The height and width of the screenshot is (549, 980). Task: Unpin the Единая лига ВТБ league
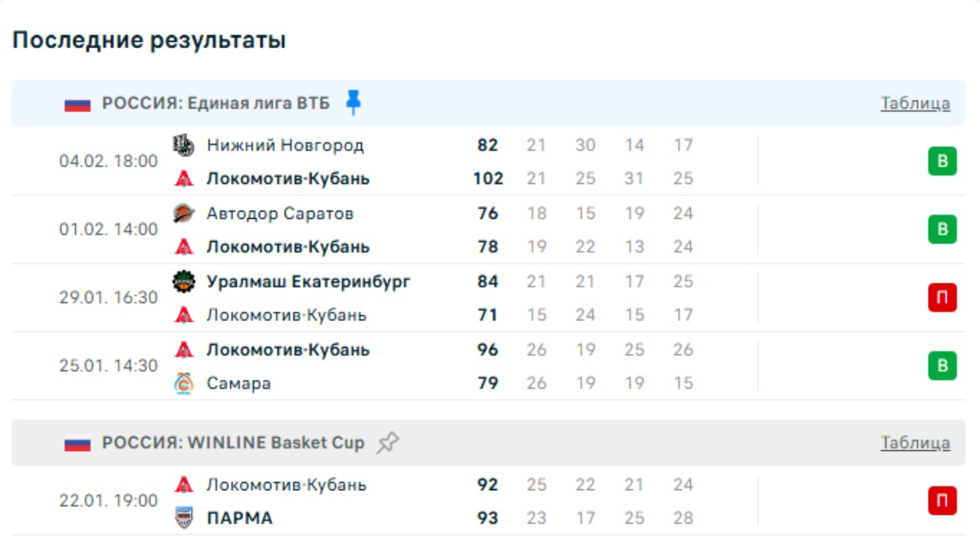tap(353, 102)
